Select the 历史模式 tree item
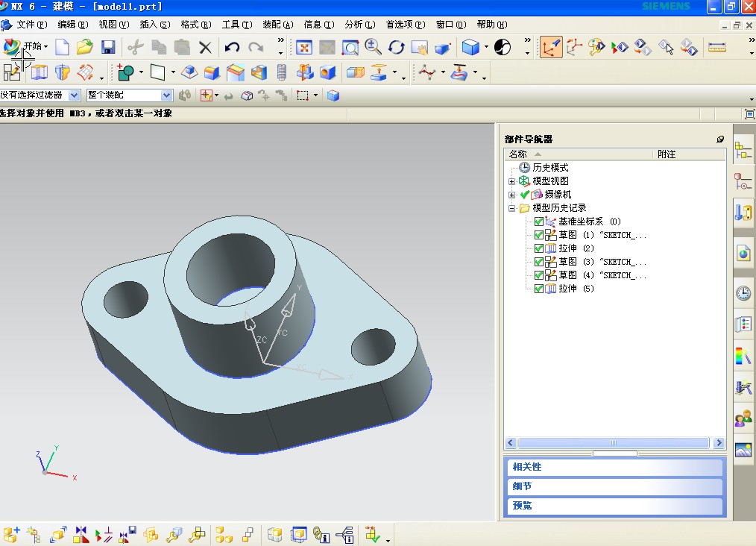Screen dimensions: 756x546 click(550, 167)
